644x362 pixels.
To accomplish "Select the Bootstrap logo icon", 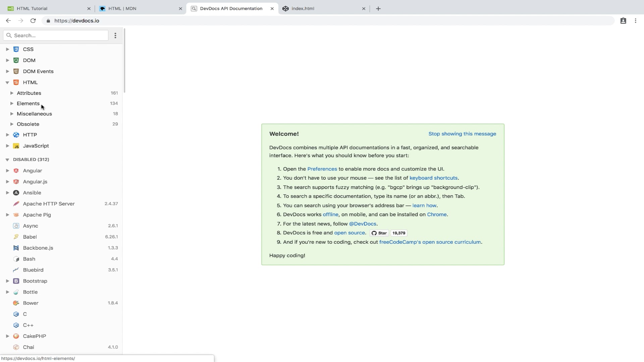I will [x=16, y=281].
